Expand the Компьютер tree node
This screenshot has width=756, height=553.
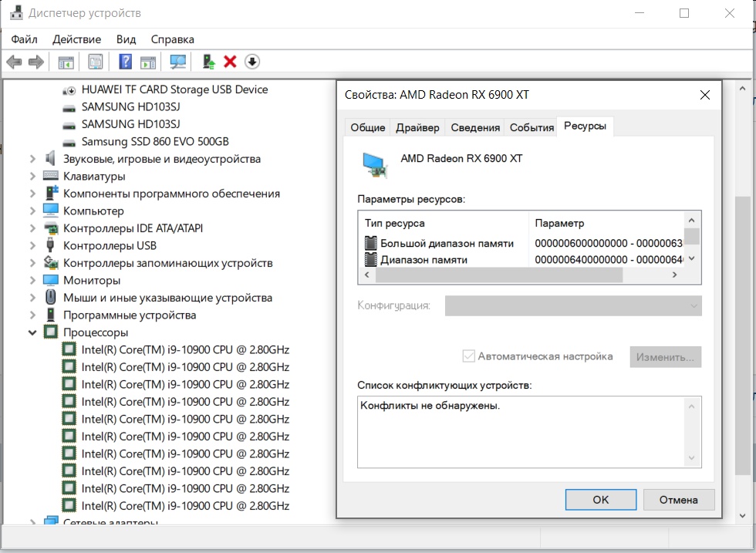click(32, 211)
